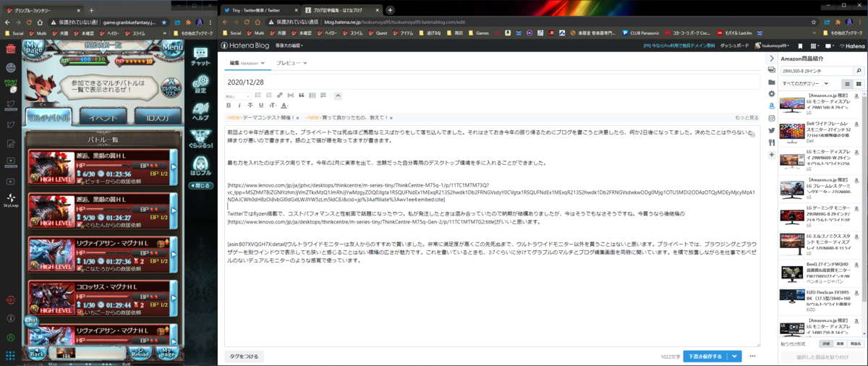Select the Twitter icon in the Hatena sidebar
This screenshot has height=366, width=868.
(x=772, y=131)
